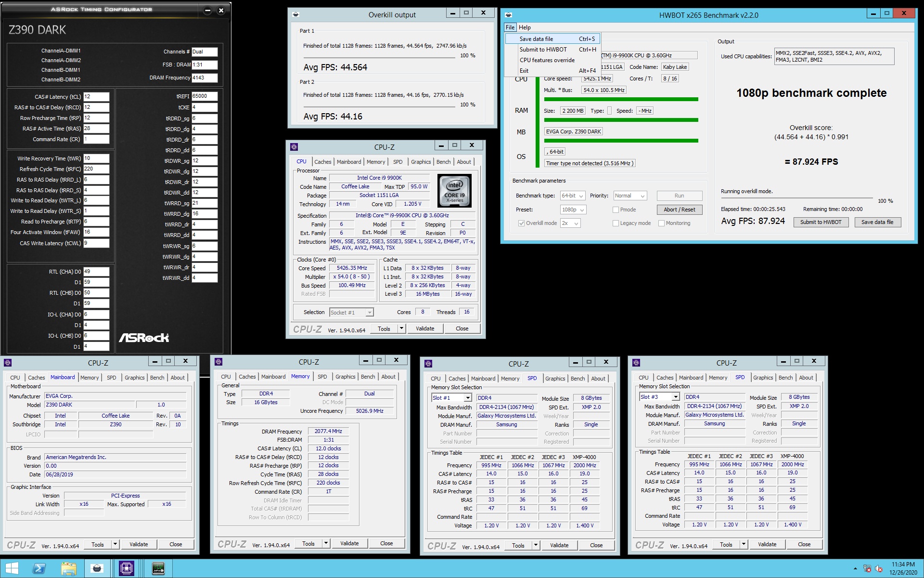Screen dimensions: 924x578
Task: Open the Socket #1 selection dropdown
Action: (x=351, y=313)
